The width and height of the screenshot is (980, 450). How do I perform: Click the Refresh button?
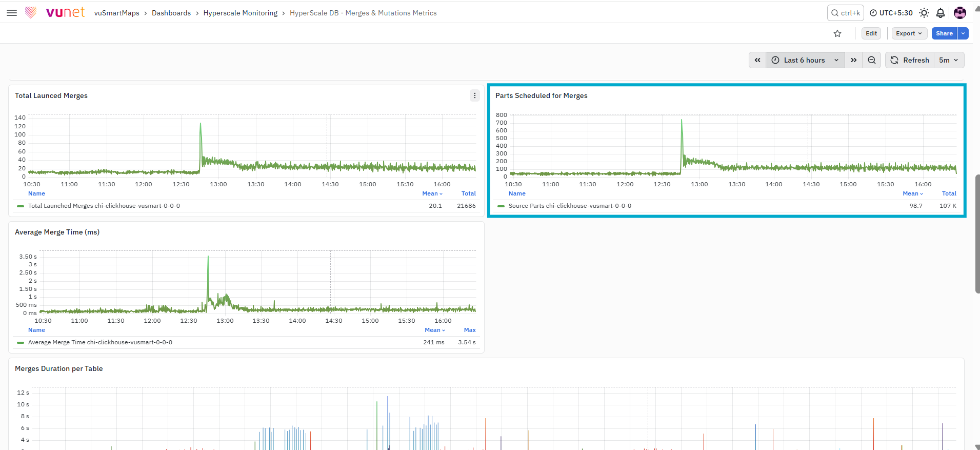(x=910, y=60)
